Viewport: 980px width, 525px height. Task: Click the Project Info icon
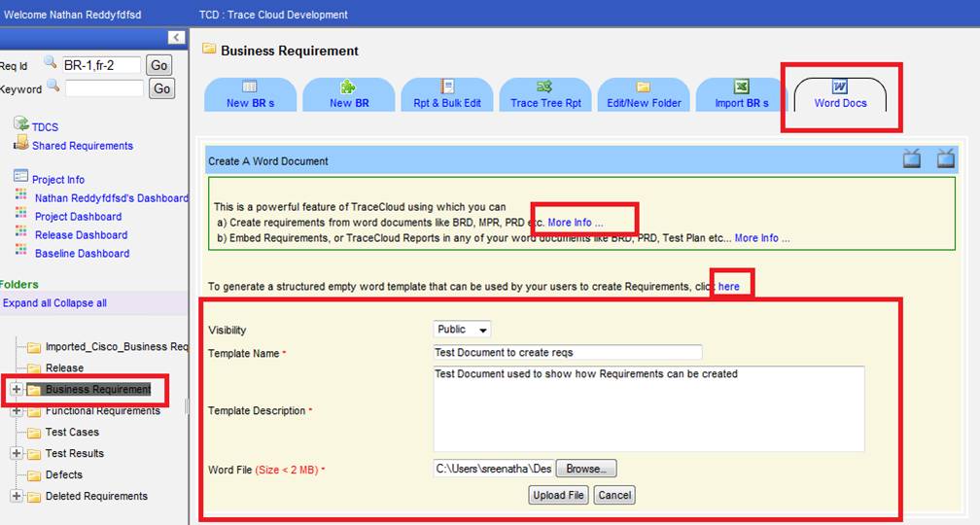click(x=21, y=177)
